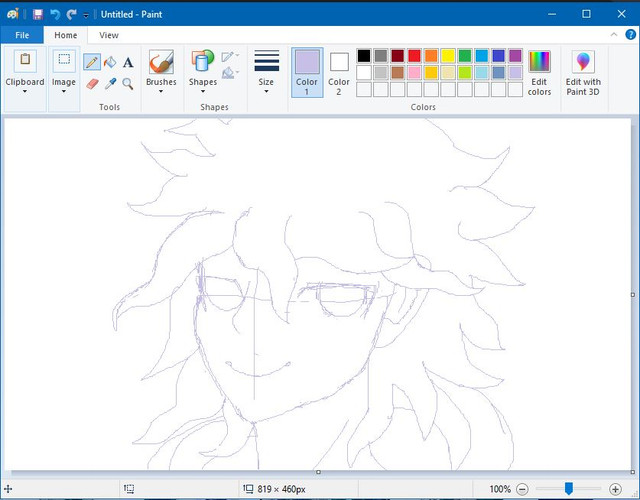This screenshot has height=500, width=640.
Task: Pick the red color swatch
Action: pyautogui.click(x=414, y=56)
